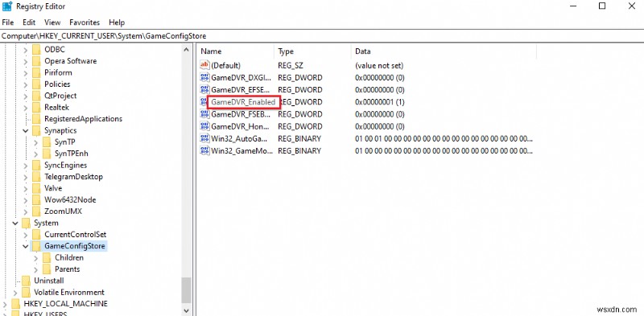Select the Valve folder icon
Image resolution: width=644 pixels, height=316 pixels.
coord(37,188)
